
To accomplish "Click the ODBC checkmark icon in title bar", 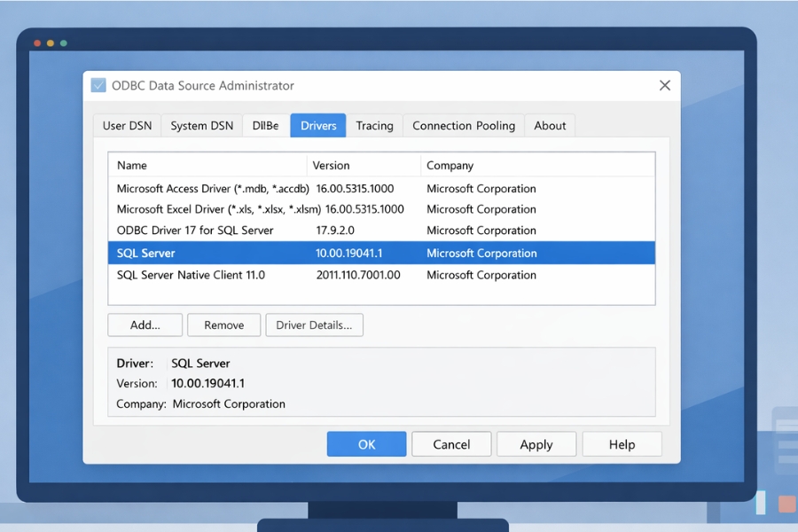I will [x=98, y=85].
